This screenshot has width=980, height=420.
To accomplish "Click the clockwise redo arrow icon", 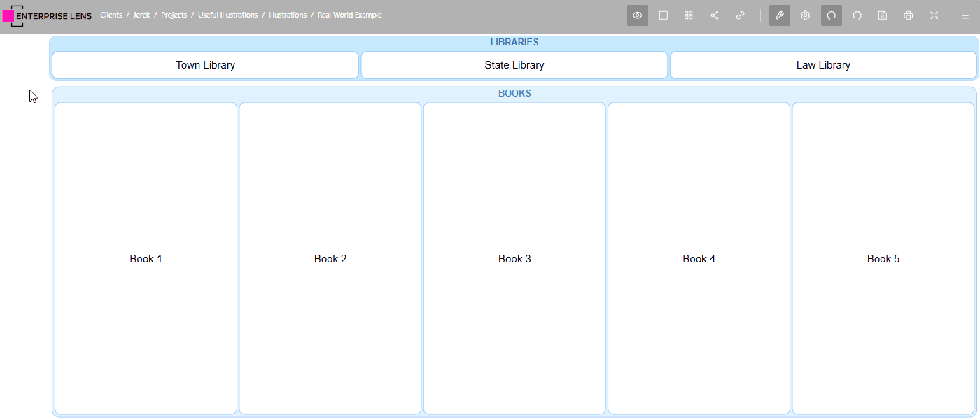I will tap(857, 15).
